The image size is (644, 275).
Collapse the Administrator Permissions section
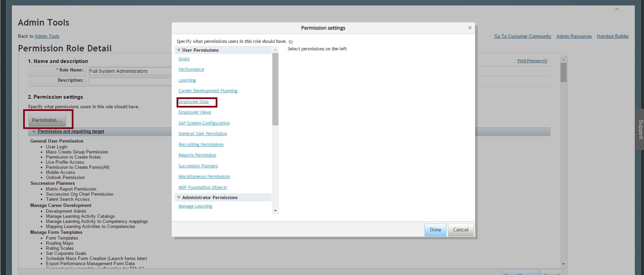click(179, 197)
